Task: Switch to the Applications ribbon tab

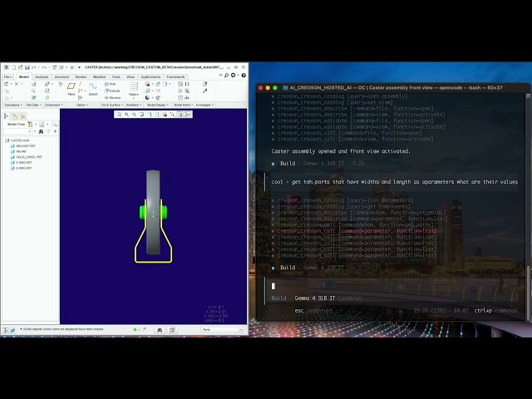Action: [x=150, y=77]
